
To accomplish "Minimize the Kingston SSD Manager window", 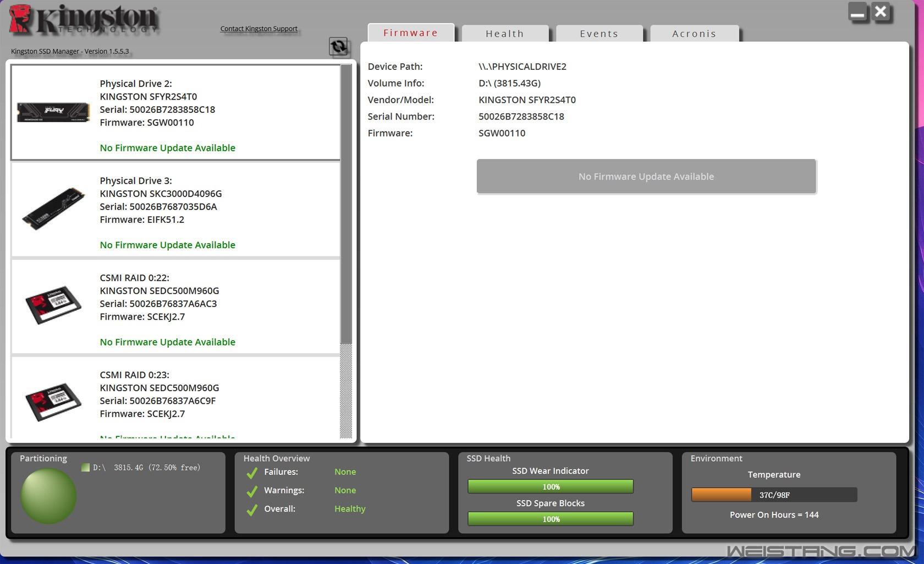I will [857, 12].
